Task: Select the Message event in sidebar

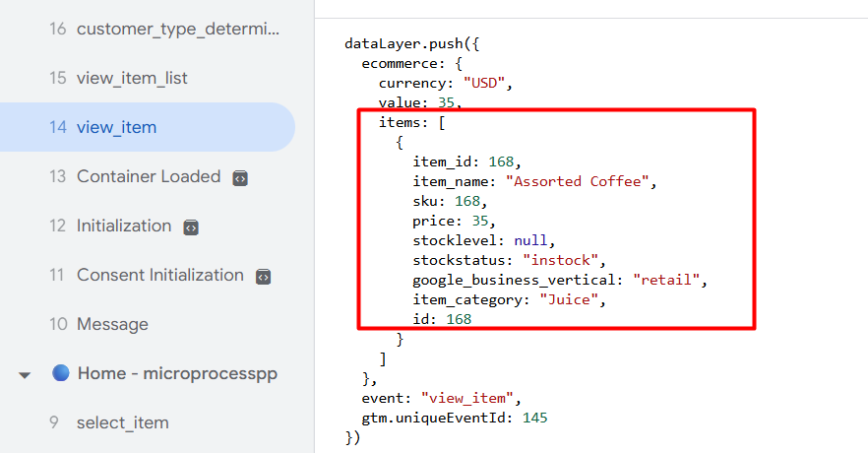Action: click(x=112, y=324)
